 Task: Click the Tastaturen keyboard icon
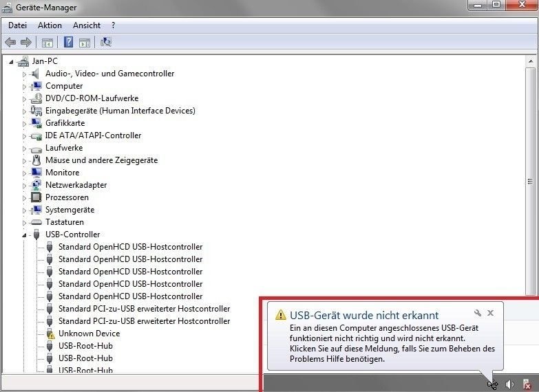point(36,222)
